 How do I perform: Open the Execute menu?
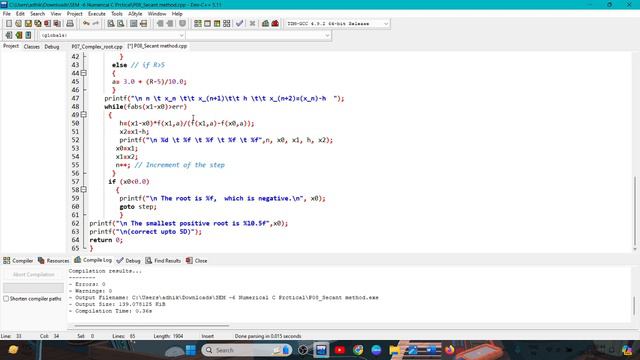coord(97,14)
